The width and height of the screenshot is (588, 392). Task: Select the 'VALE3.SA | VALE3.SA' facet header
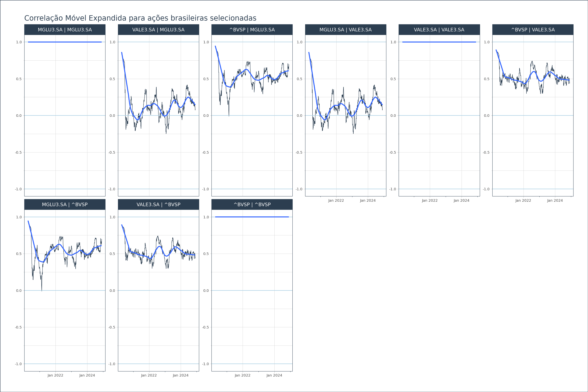click(x=439, y=30)
